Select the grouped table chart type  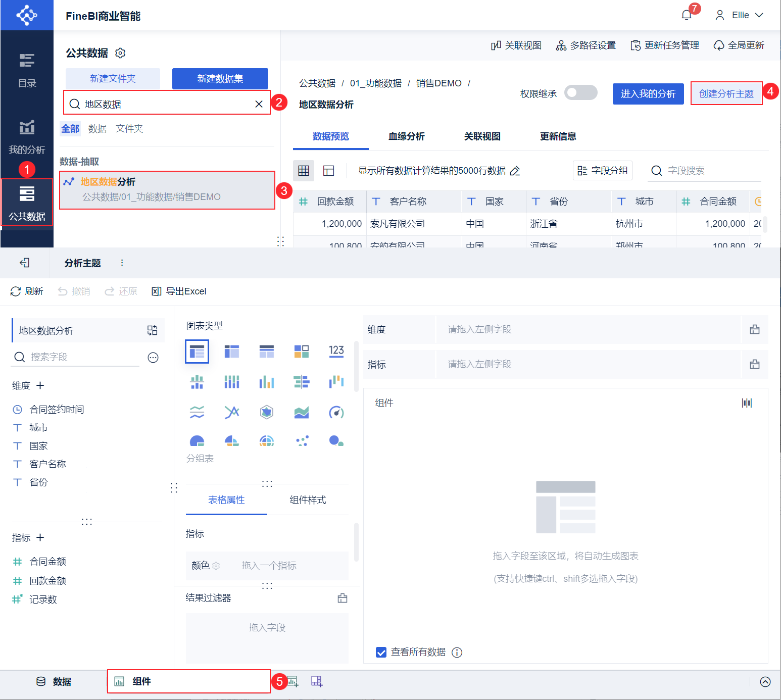pos(197,352)
